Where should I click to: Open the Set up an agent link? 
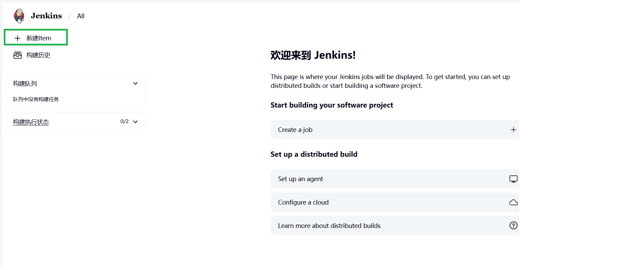tap(395, 179)
